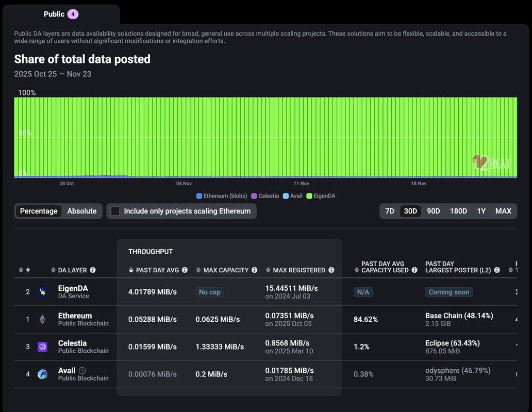The height and width of the screenshot is (412, 532).
Task: Switch chart to Absolute view
Action: (x=82, y=211)
